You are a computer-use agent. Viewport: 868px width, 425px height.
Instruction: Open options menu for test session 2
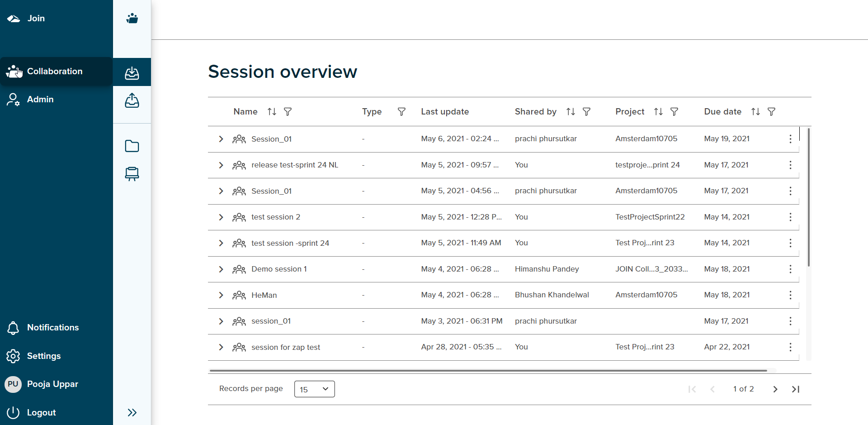pyautogui.click(x=790, y=217)
